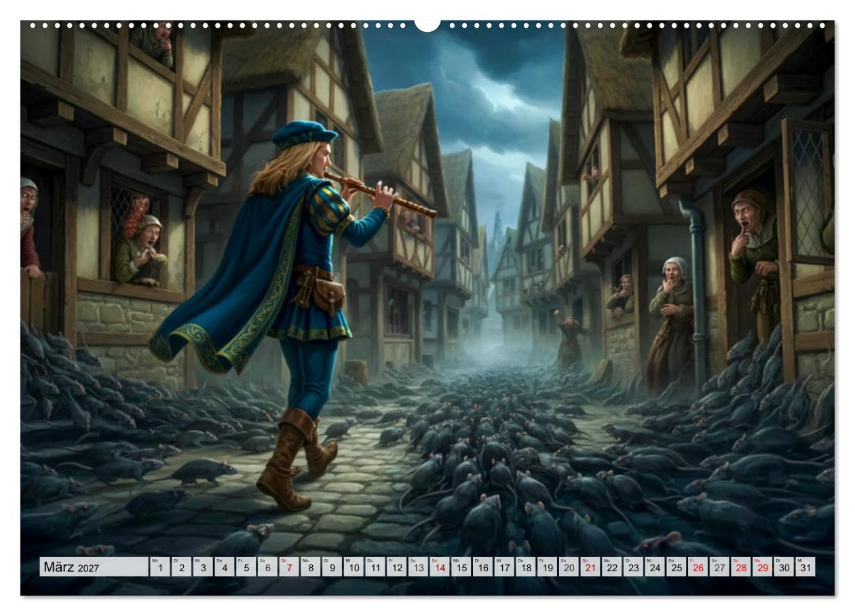855x616 pixels.
Task: Click day 18 in the calendar strip
Action: (x=525, y=567)
